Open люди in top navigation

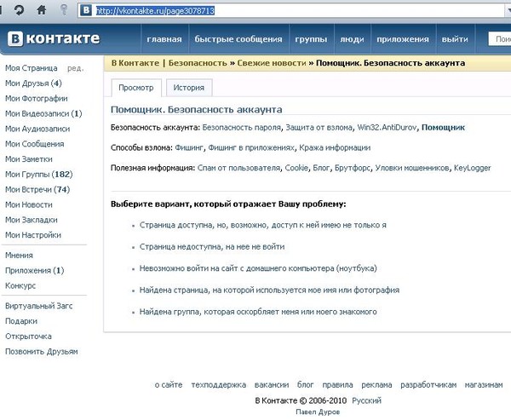352,39
